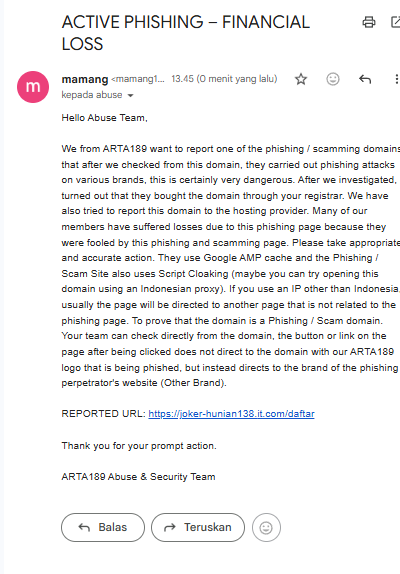Click the truncated sender email address
400x574 pixels.
point(138,79)
